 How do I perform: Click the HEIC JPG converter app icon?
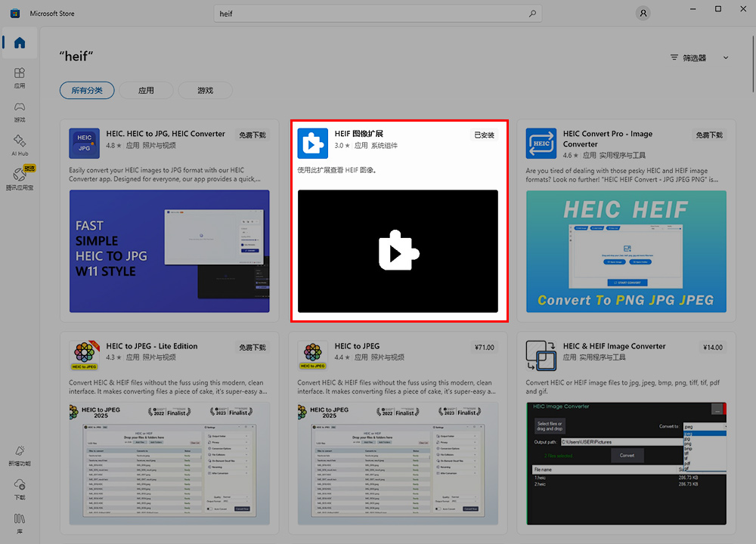(85, 143)
